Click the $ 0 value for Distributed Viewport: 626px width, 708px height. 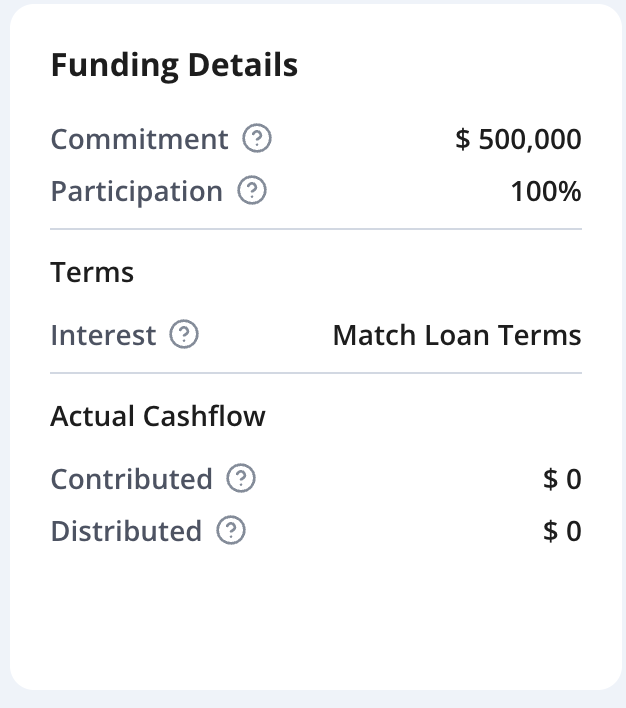[x=562, y=531]
